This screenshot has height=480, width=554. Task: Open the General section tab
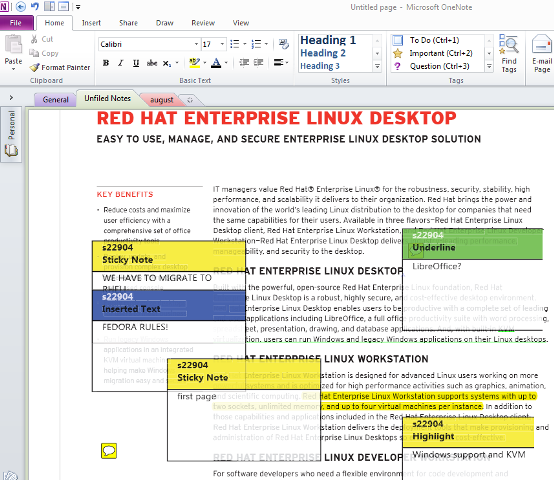55,100
